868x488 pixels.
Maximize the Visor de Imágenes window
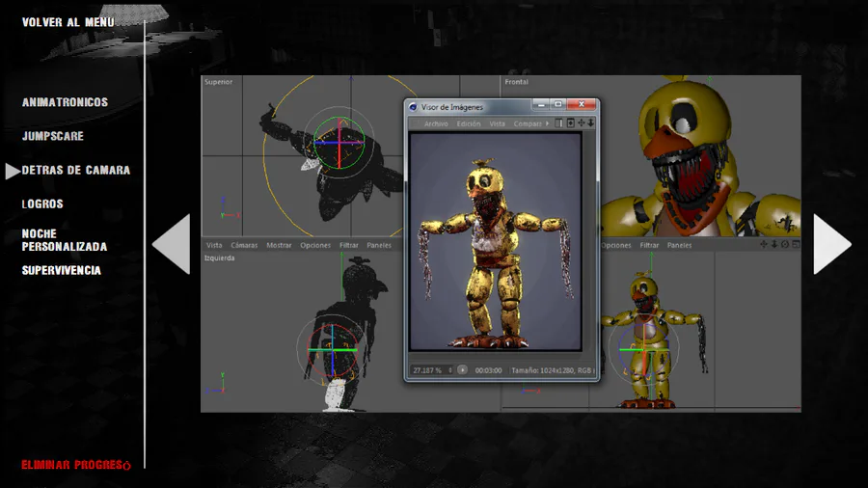[558, 104]
